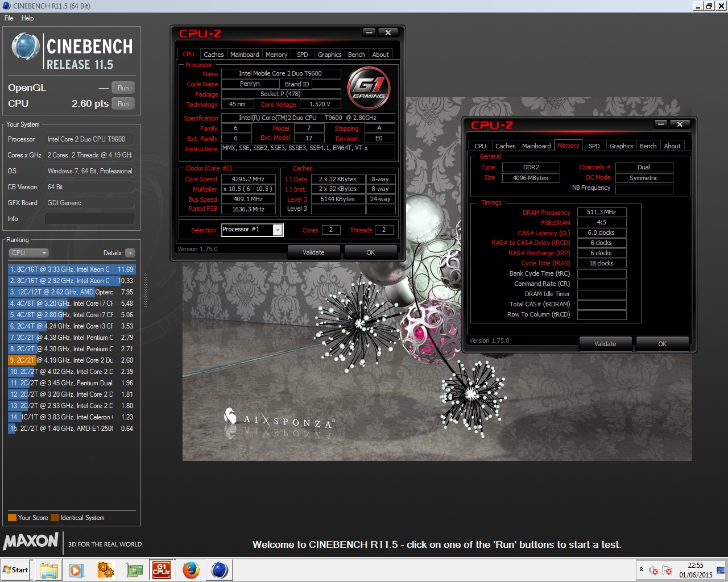The width and height of the screenshot is (728, 582).
Task: Open SPD tab in CPU-Z CPU window
Action: point(303,55)
